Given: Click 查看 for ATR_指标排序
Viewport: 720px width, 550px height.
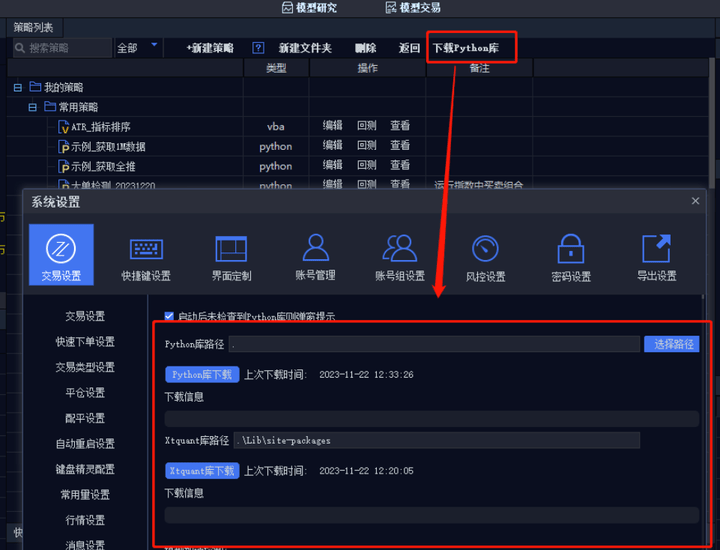Looking at the screenshot, I should pyautogui.click(x=400, y=125).
